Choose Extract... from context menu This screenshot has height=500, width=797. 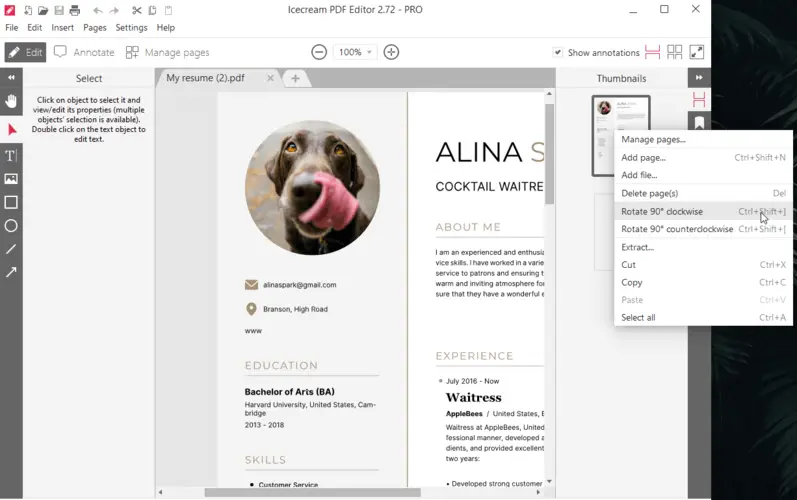703,247
